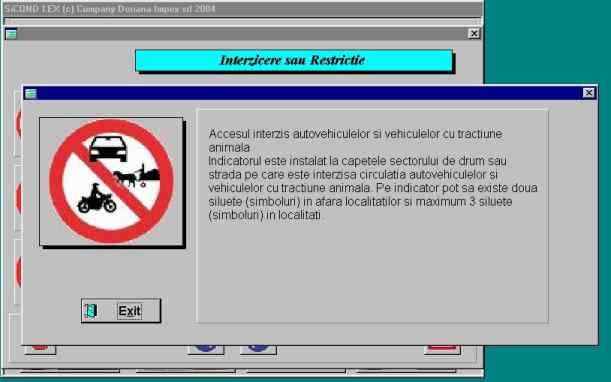The image size is (611, 382).
Task: Click inside the sign description text panel
Action: [373, 216]
